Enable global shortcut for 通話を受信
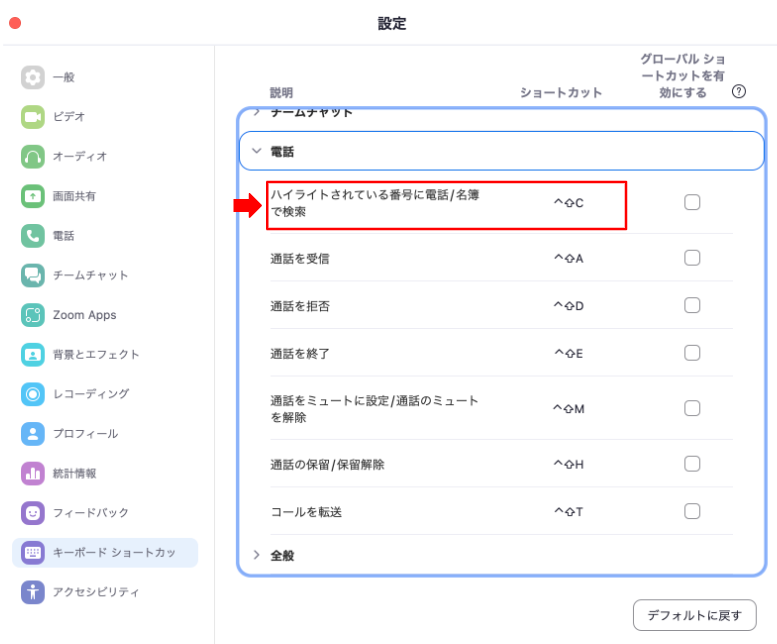This screenshot has height=644, width=777. tap(692, 258)
